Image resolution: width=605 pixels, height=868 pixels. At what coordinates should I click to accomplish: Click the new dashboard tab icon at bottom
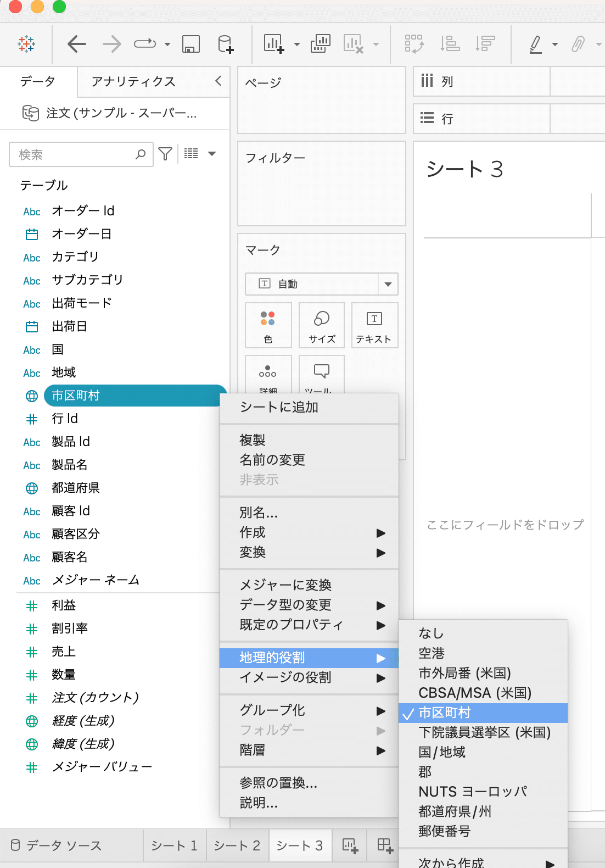click(385, 845)
